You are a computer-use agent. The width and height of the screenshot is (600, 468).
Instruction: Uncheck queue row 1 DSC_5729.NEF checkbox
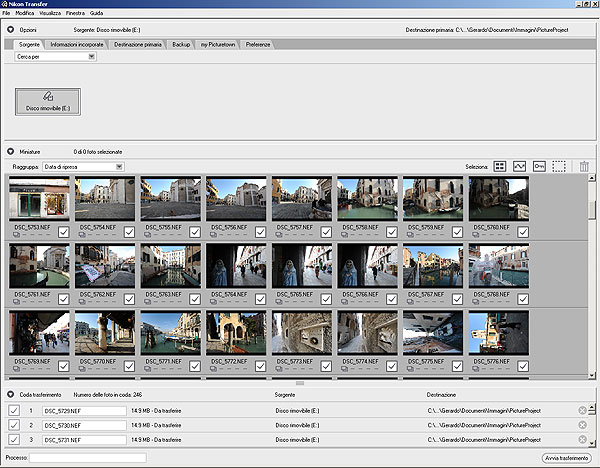click(14, 411)
